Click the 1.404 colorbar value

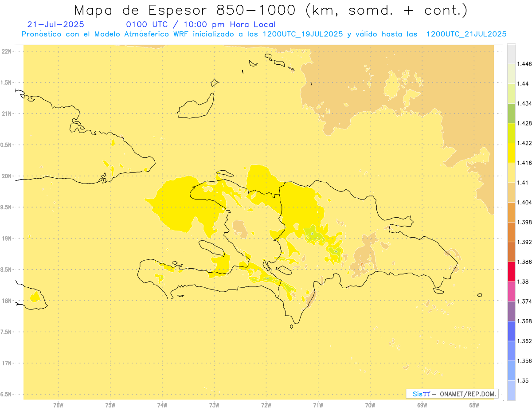pos(524,202)
